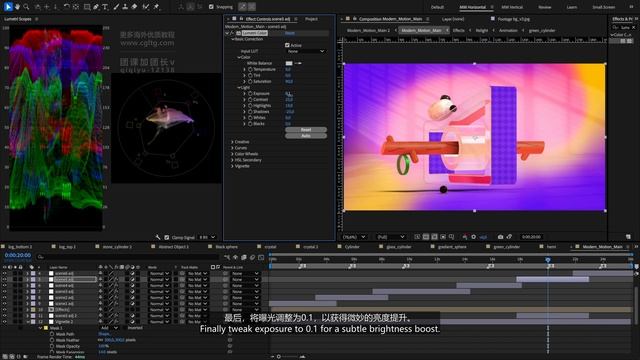This screenshot has height=360, width=640.
Task: Select the Eraser tool
Action: click(134, 7)
